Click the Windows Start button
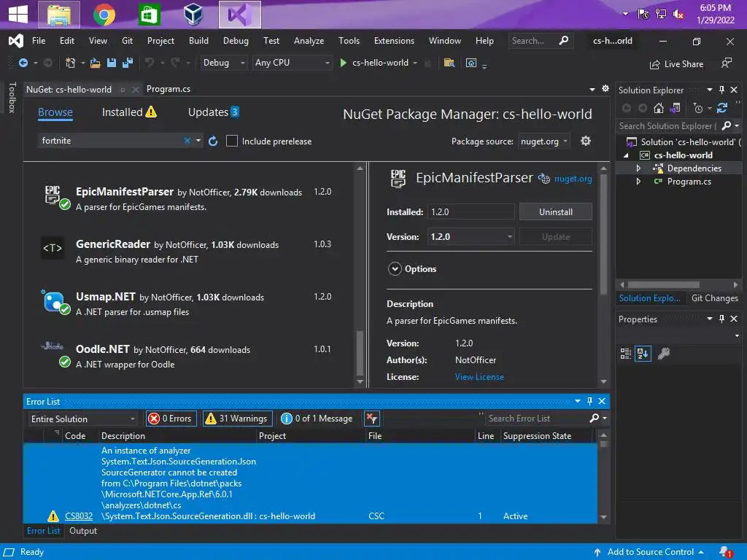Screen dimensions: 747x560 coord(18,15)
